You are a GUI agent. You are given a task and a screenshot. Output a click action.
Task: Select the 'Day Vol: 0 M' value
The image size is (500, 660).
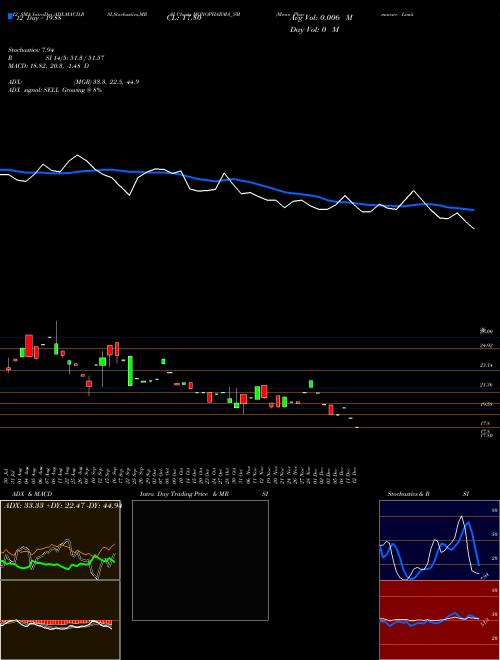(314, 30)
